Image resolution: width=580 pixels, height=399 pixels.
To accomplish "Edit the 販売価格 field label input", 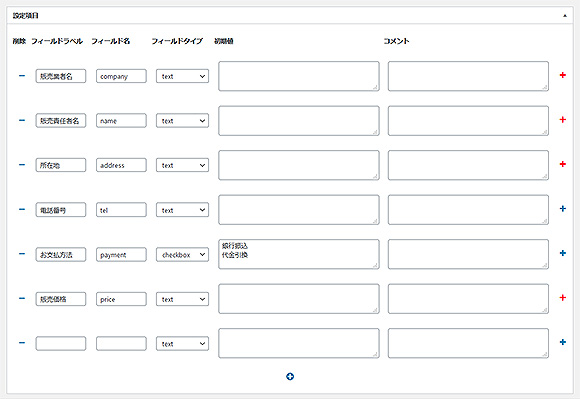I will pyautogui.click(x=61, y=299).
